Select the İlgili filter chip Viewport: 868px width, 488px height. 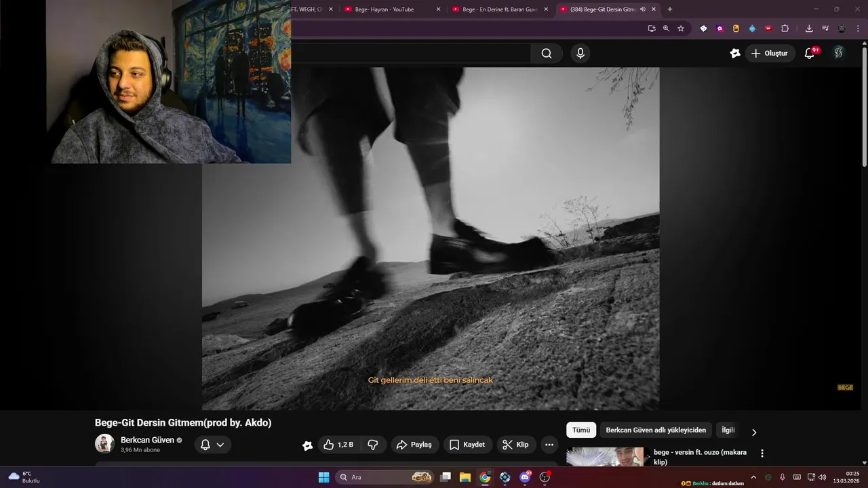[728, 430]
